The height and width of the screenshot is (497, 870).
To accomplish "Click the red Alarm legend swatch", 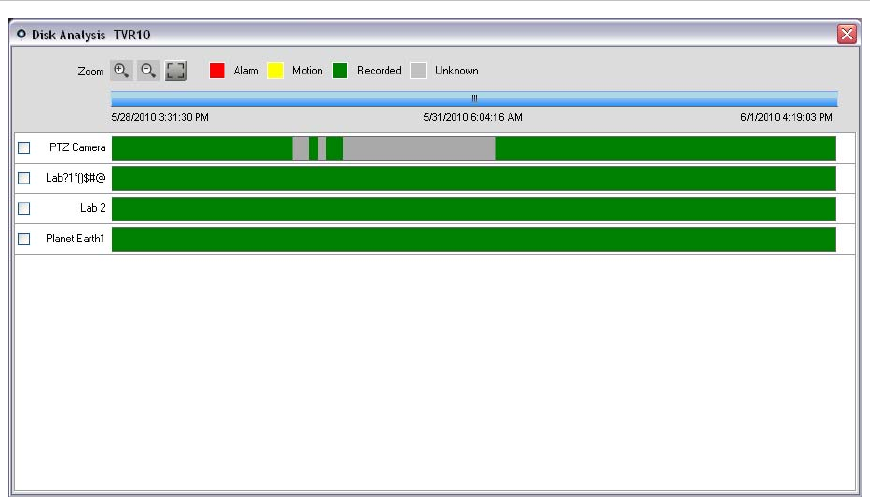I will tap(217, 70).
